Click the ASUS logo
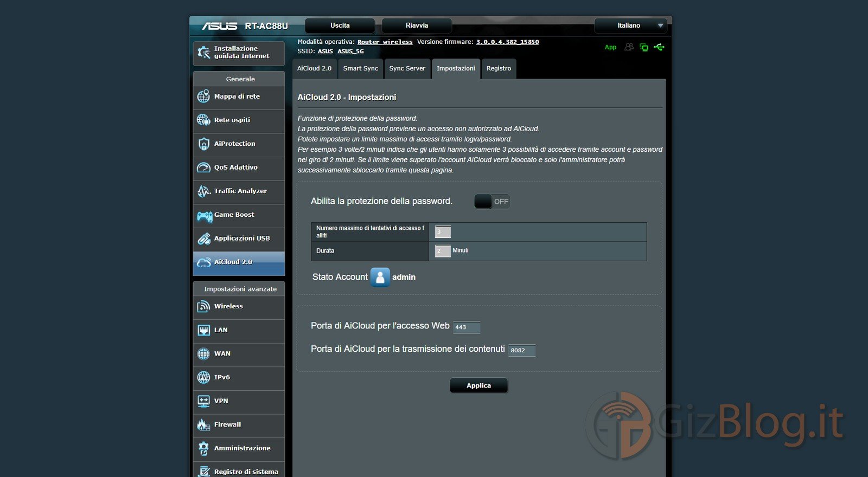The image size is (868, 477). click(x=219, y=26)
